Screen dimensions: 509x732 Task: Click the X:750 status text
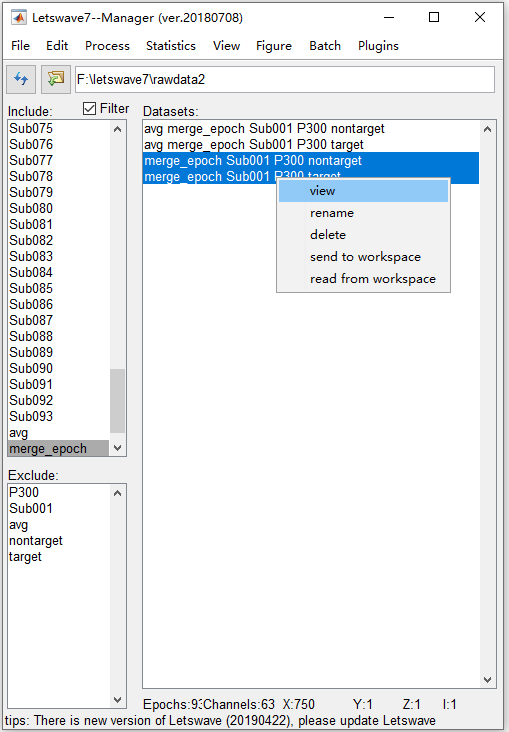pyautogui.click(x=299, y=704)
